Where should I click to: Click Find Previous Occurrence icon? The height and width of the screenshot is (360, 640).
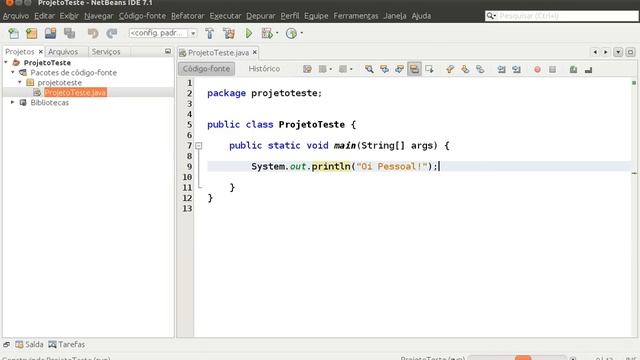click(x=384, y=69)
